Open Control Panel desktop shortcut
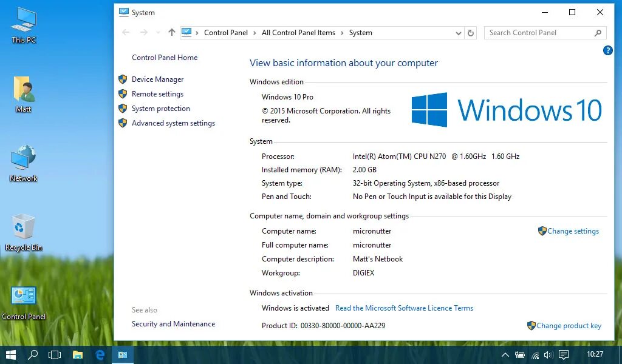 [x=24, y=302]
